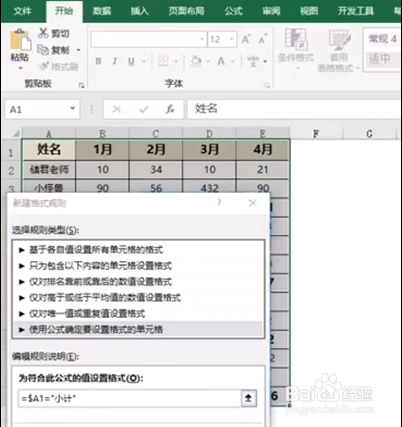Collapse dialog range selector arrow button
The image size is (402, 427).
(x=248, y=398)
